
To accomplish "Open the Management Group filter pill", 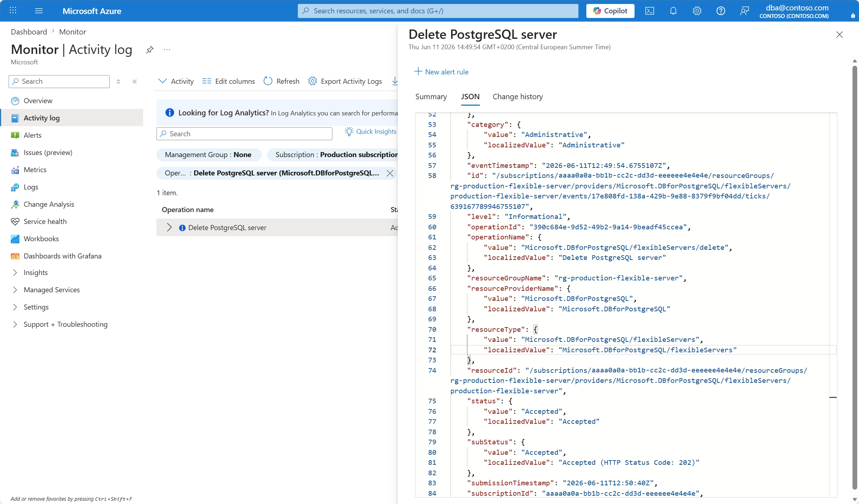I will pos(209,155).
